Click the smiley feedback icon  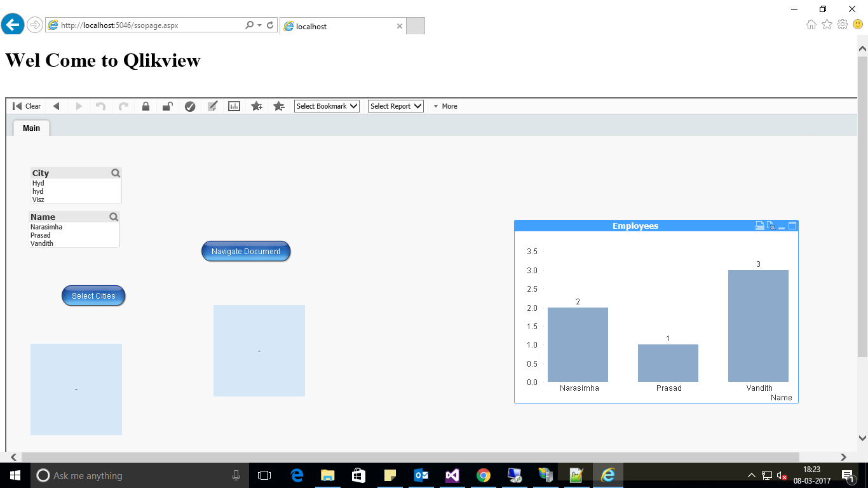pos(858,25)
